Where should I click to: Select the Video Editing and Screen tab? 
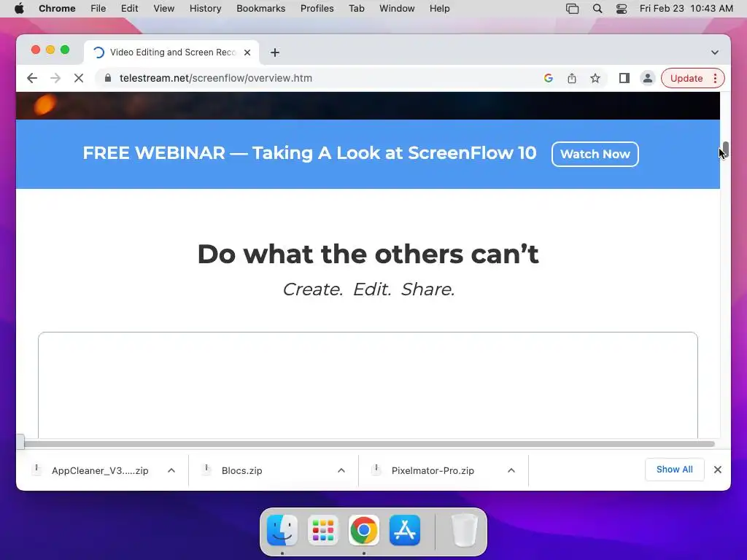pos(171,52)
